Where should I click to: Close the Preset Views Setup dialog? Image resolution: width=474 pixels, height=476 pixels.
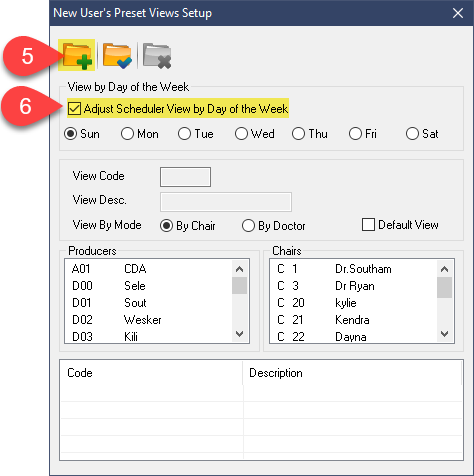click(458, 13)
